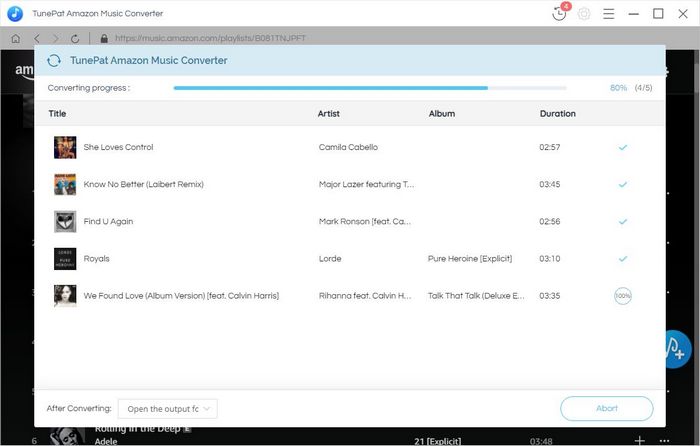
Task: Click the Amazon Music URL field
Action: tap(210, 38)
